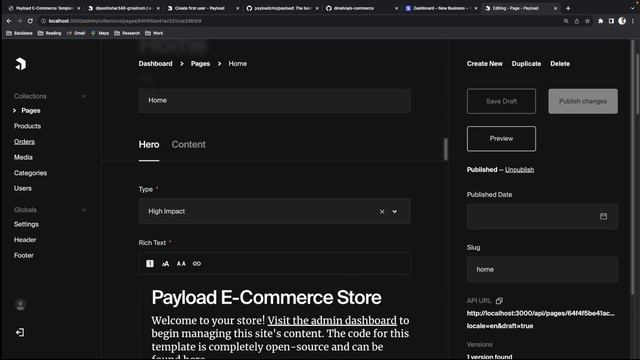Open the browser extensions puzzle icon
640x360 pixels.
pos(600,21)
